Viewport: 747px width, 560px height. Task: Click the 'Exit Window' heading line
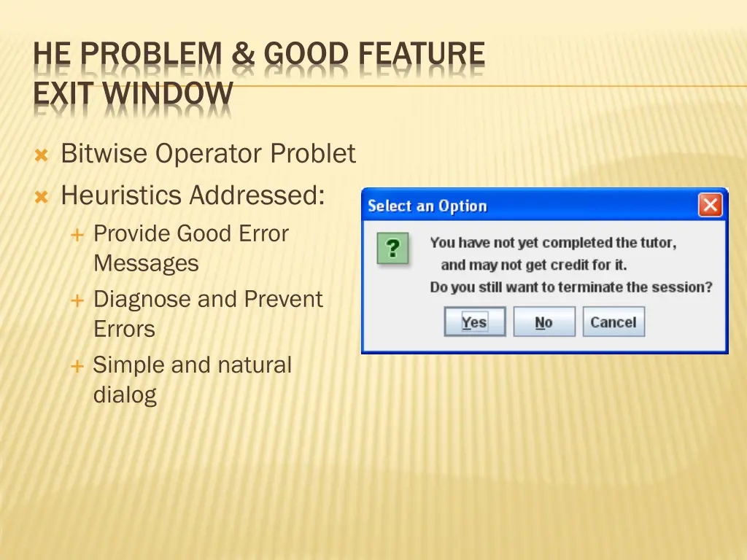(133, 95)
